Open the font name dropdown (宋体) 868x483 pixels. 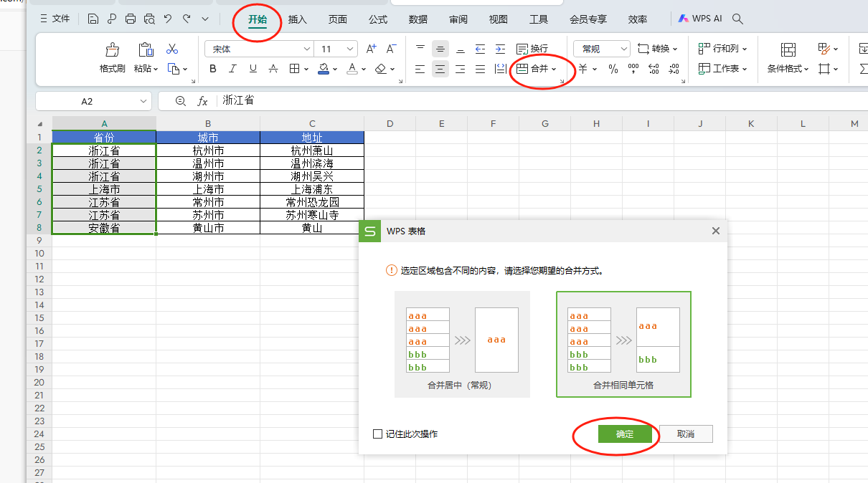(307, 49)
